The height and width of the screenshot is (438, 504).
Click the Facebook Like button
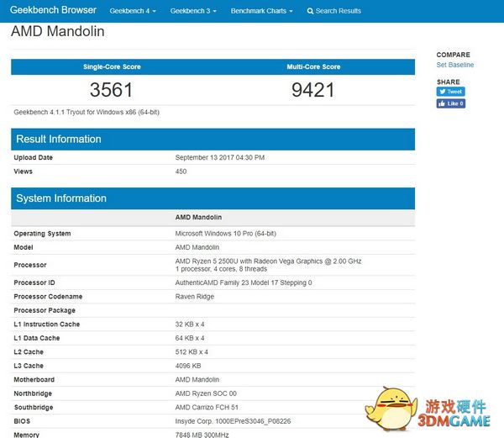pyautogui.click(x=450, y=103)
